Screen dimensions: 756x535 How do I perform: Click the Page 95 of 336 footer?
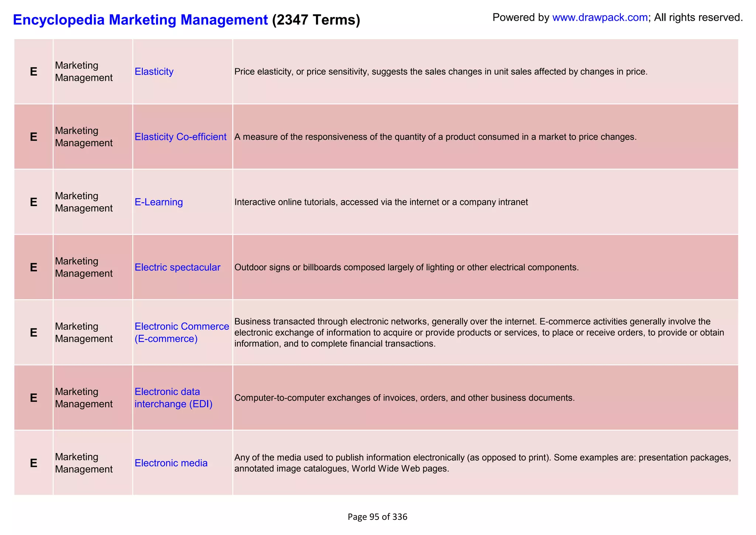377,517
